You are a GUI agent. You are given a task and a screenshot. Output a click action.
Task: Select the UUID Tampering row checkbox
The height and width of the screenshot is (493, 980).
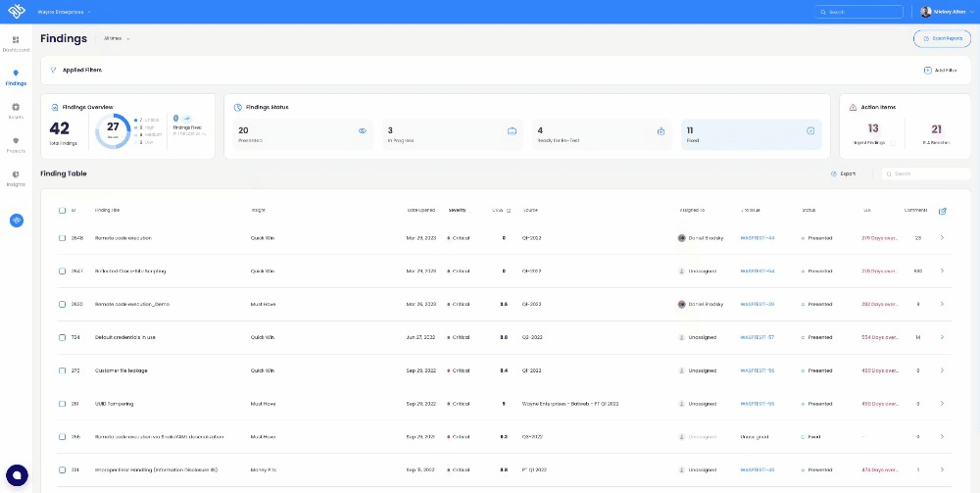tap(62, 404)
